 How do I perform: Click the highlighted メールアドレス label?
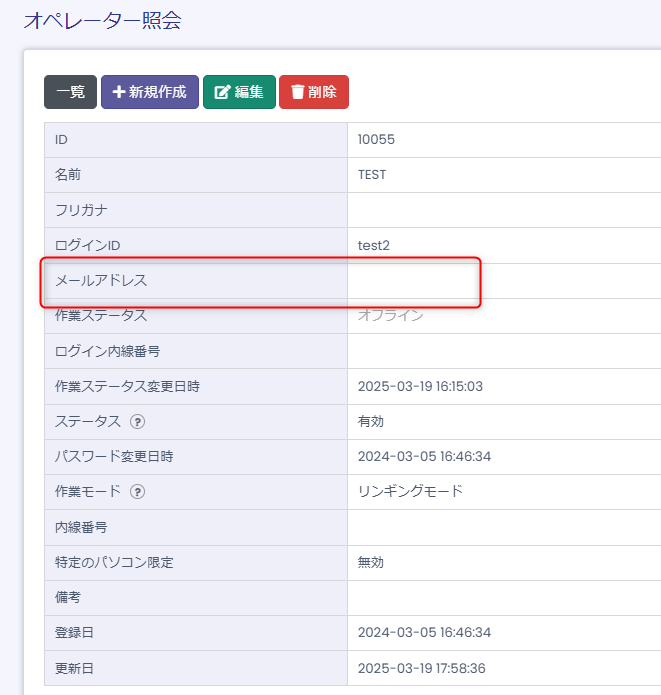pos(101,281)
